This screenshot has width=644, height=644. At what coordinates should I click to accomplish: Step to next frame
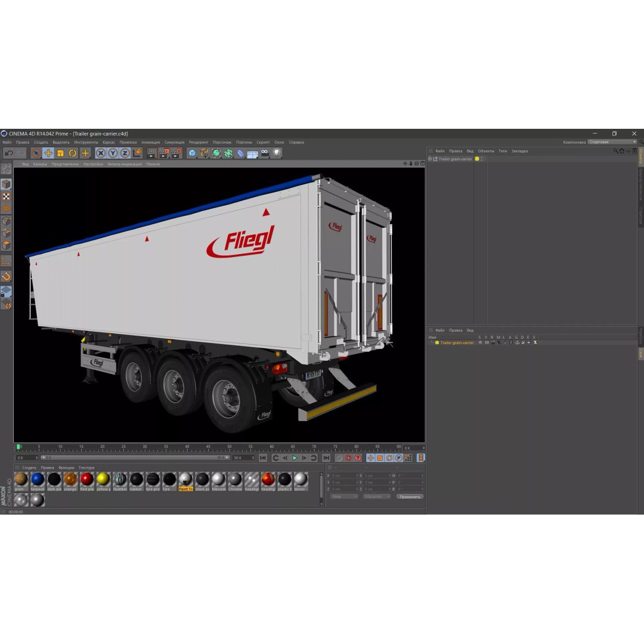pos(304,458)
